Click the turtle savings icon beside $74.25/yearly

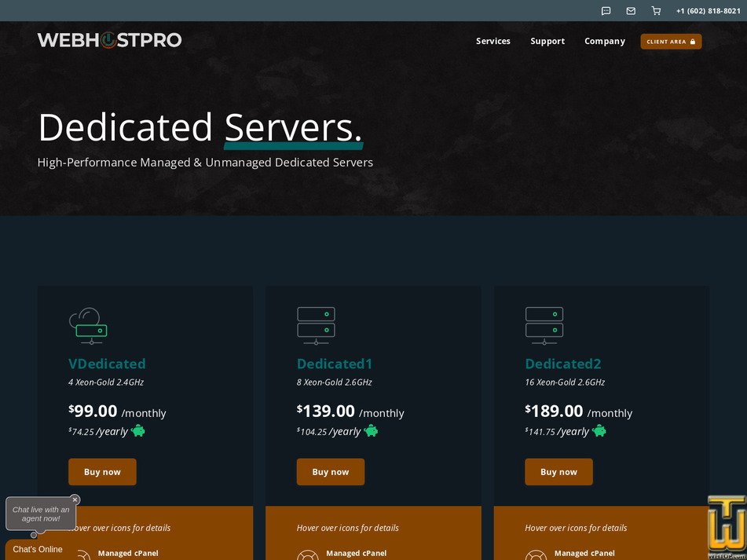click(x=138, y=430)
